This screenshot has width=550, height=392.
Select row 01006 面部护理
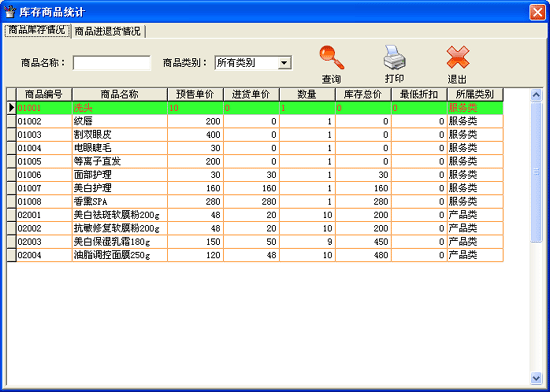pos(260,175)
